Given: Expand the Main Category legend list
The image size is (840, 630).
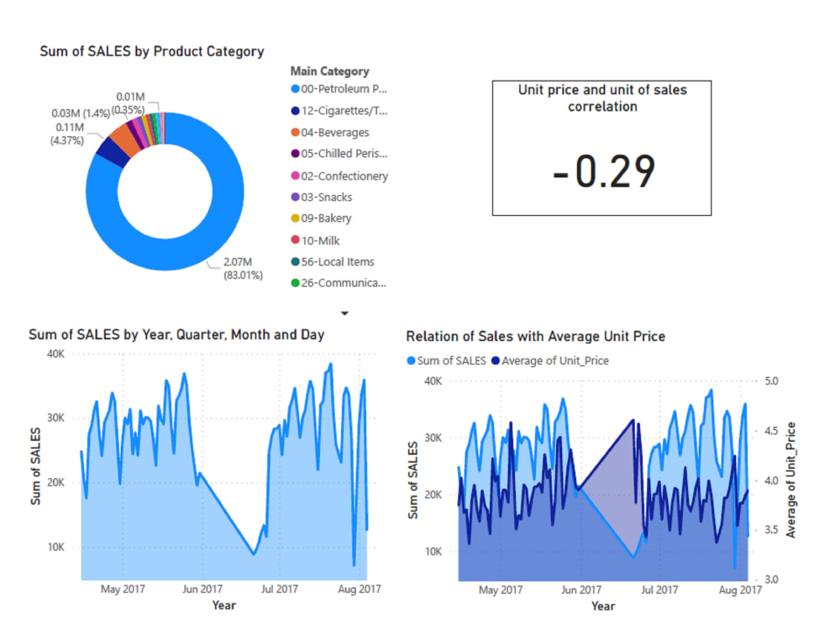Looking at the screenshot, I should pyautogui.click(x=345, y=312).
